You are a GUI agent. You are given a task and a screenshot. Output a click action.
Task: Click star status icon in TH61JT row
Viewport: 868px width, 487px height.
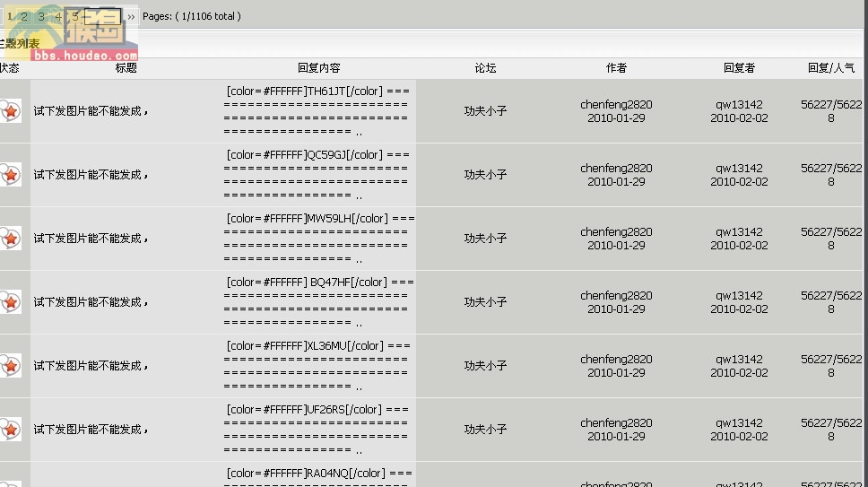[x=10, y=111]
